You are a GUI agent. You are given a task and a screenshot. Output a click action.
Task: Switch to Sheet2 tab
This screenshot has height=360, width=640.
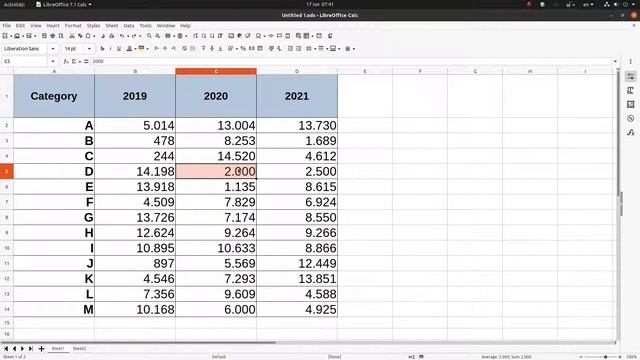[79, 349]
